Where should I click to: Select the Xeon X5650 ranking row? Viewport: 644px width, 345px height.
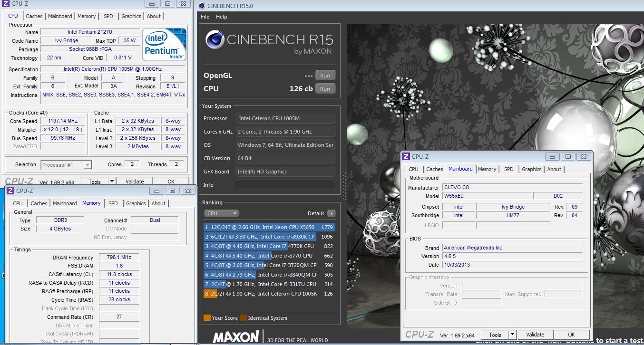click(x=269, y=227)
